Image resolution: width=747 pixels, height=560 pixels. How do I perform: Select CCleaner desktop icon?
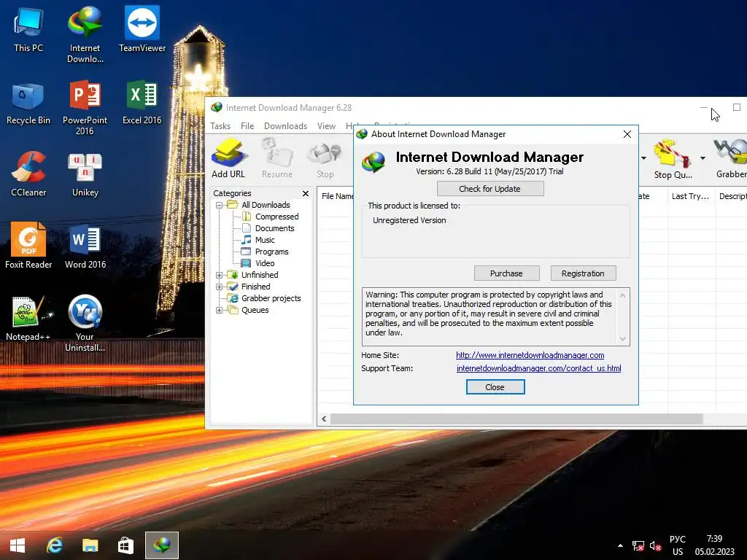coord(28,174)
